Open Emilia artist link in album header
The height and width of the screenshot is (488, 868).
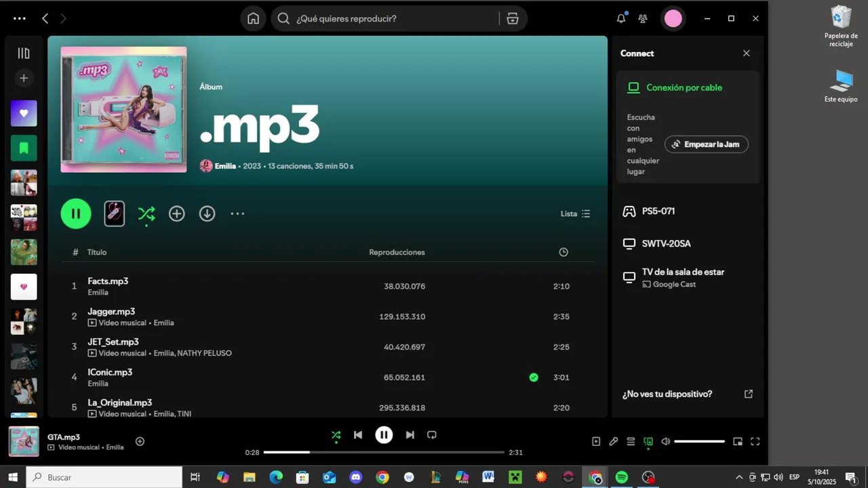(x=225, y=166)
